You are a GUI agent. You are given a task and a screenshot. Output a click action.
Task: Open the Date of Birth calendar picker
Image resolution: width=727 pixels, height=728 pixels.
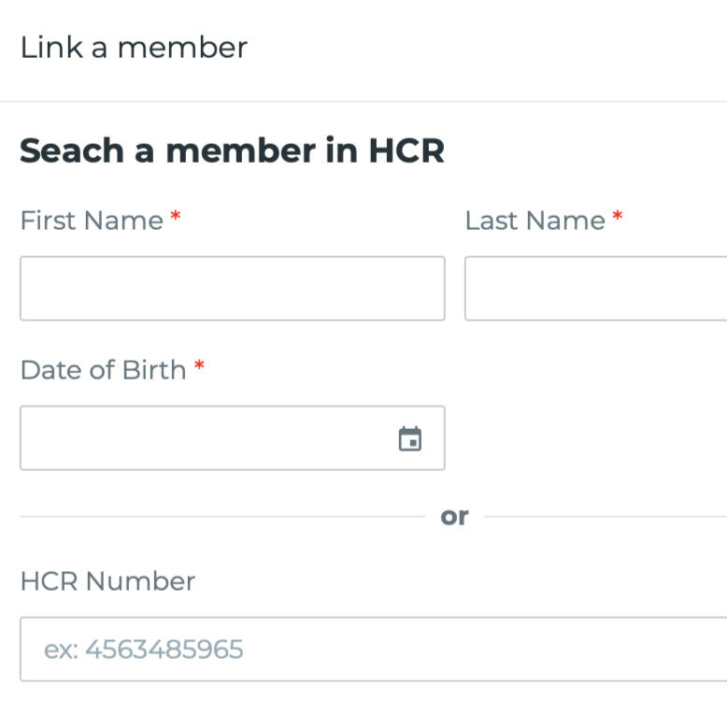click(x=410, y=438)
